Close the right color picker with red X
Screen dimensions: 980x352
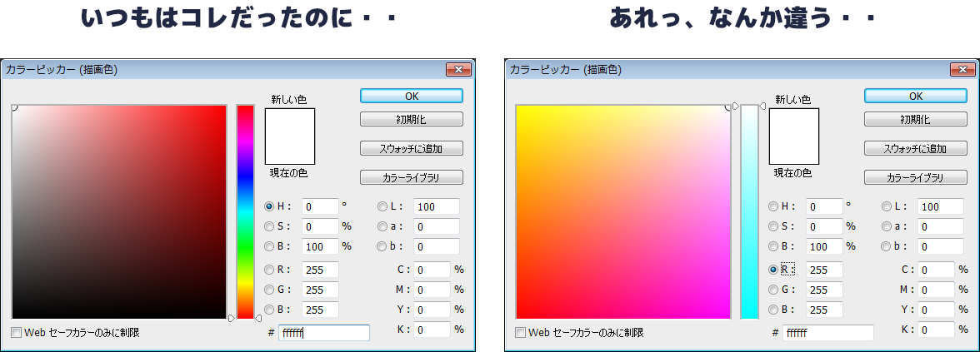(958, 70)
